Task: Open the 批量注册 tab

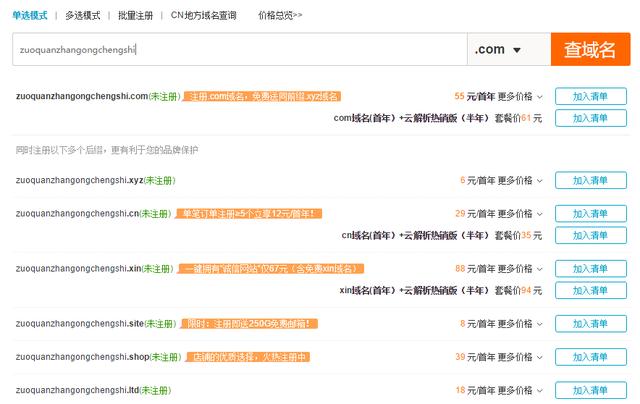Action: (x=136, y=16)
